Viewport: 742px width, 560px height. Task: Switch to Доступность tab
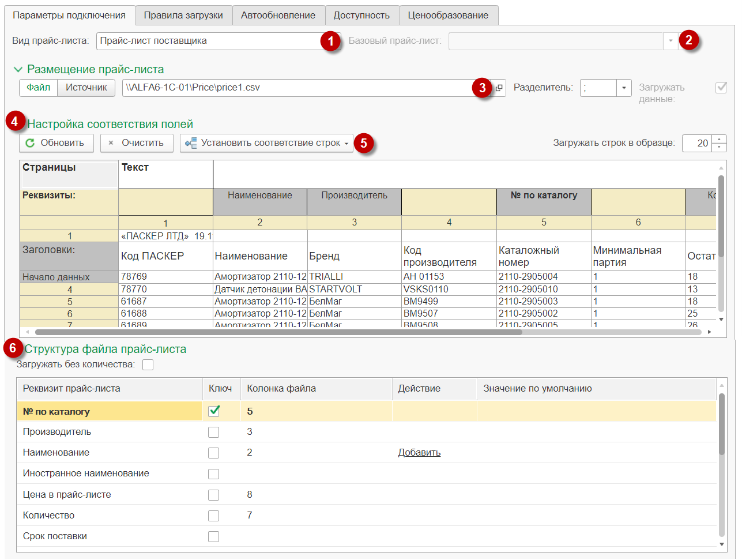pos(361,16)
